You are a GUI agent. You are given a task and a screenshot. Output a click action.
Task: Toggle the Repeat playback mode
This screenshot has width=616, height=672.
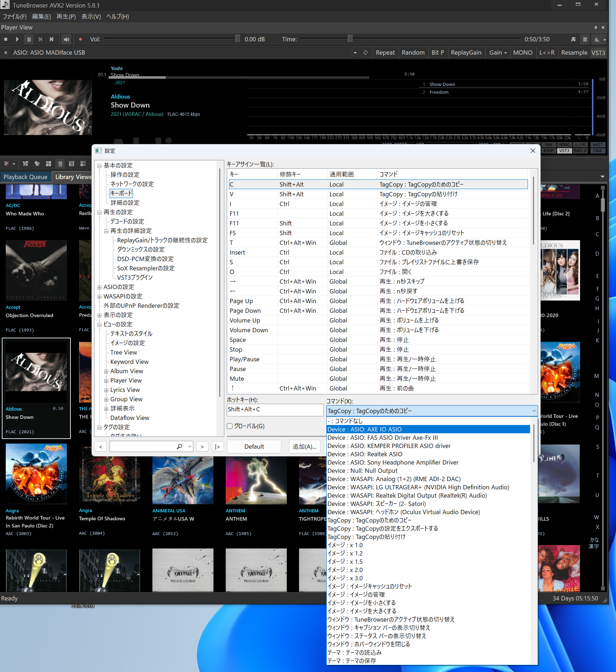point(385,52)
